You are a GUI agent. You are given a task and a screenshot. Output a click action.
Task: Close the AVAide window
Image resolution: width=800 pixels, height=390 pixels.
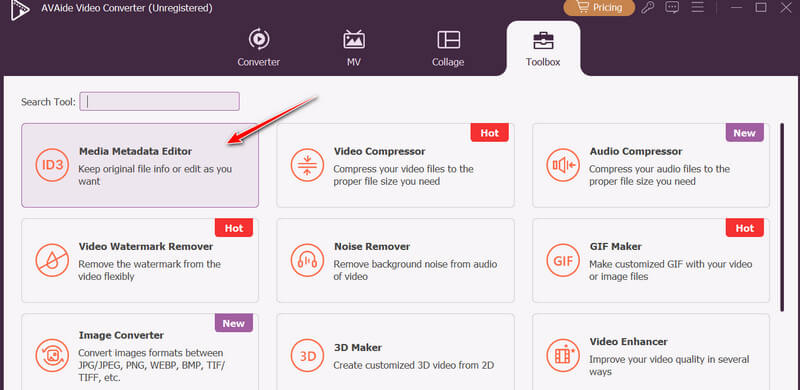pyautogui.click(x=786, y=8)
